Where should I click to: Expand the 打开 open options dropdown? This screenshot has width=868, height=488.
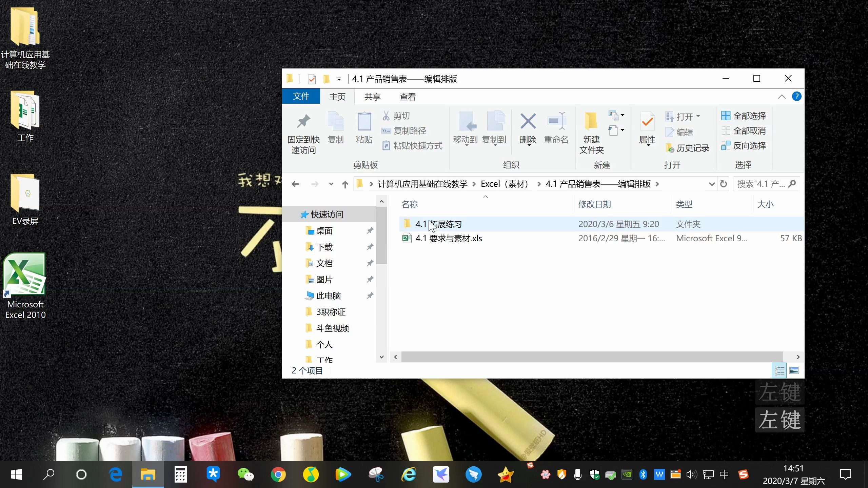point(699,117)
